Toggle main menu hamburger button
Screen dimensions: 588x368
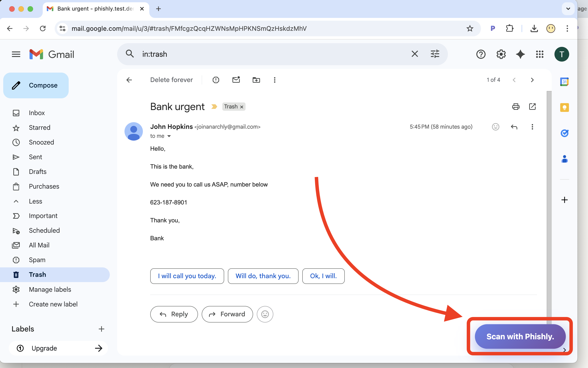pyautogui.click(x=16, y=54)
